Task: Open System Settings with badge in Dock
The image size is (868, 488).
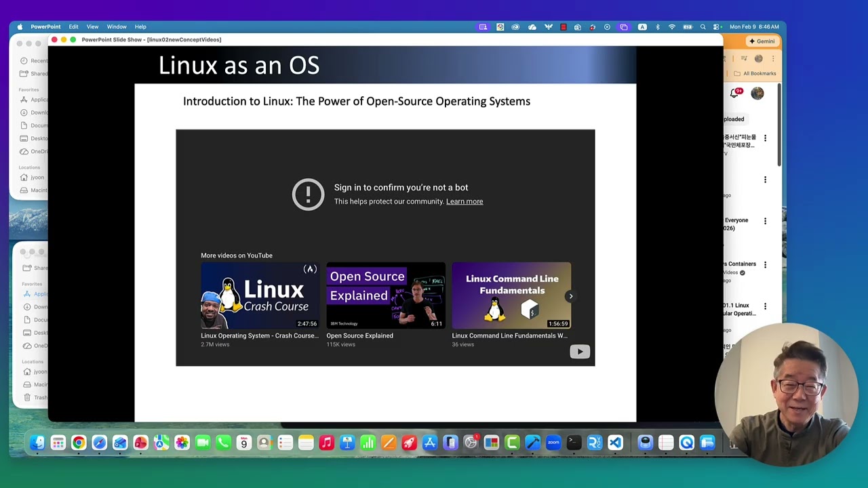Action: point(471,443)
